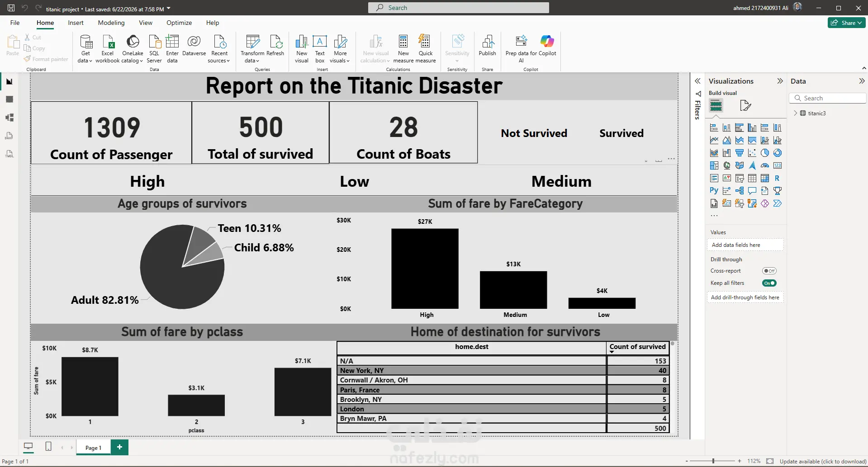Click the Share button

846,23
